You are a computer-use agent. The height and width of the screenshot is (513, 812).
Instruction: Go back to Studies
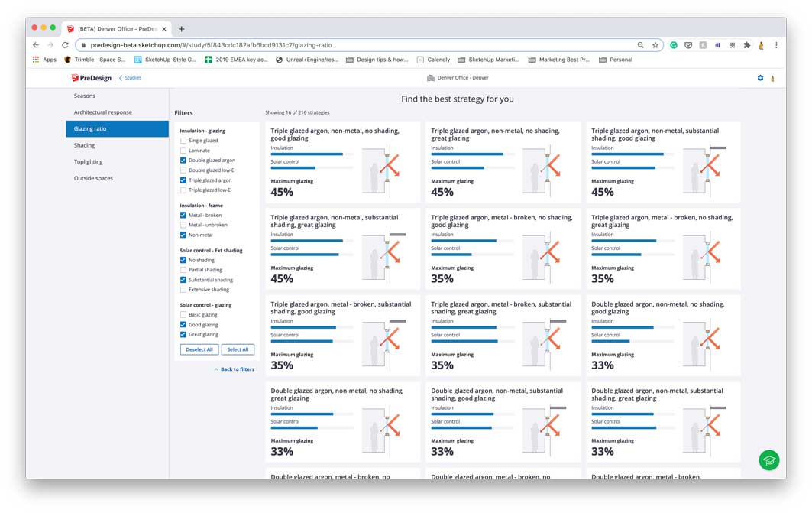tap(130, 78)
